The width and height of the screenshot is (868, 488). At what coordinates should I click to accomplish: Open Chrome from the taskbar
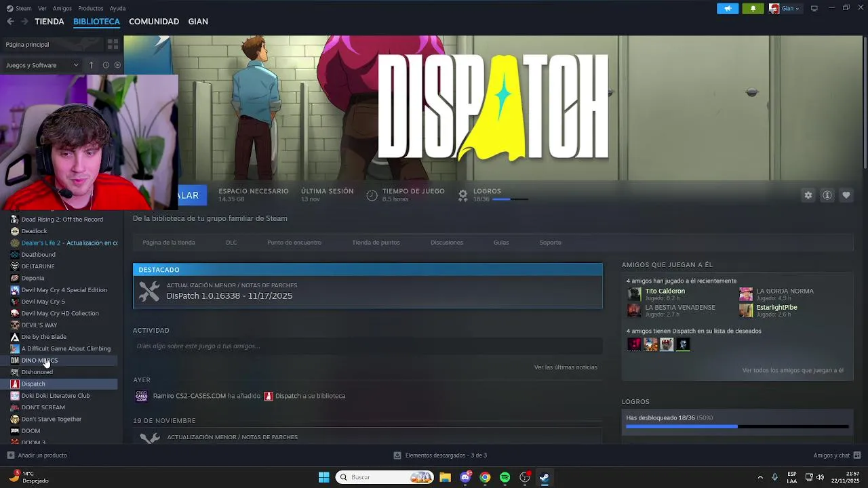point(485,477)
